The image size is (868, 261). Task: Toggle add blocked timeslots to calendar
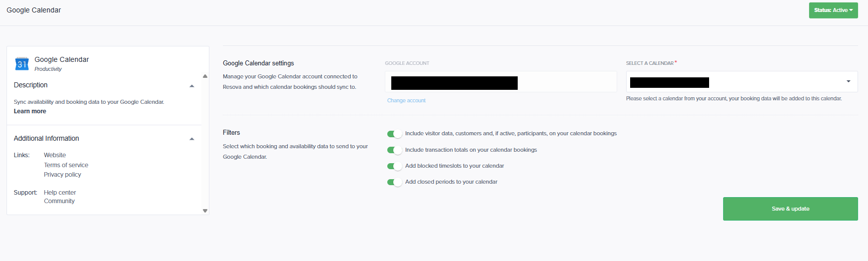pos(394,166)
